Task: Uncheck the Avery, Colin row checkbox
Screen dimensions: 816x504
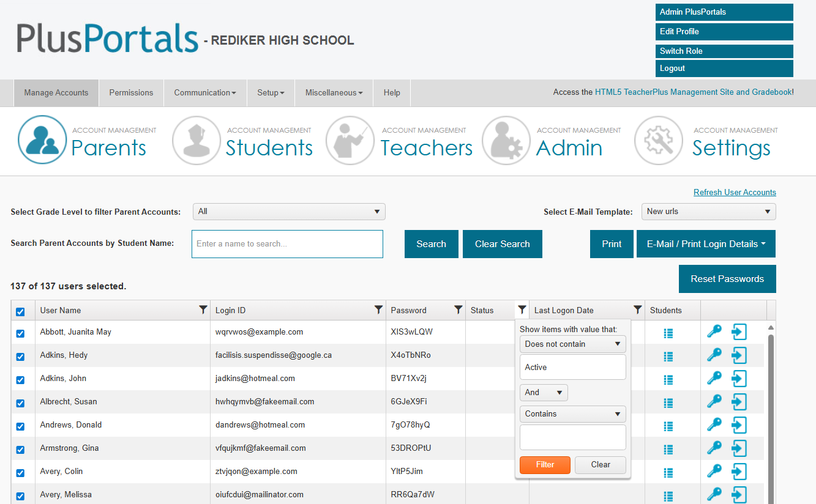Action: click(20, 473)
